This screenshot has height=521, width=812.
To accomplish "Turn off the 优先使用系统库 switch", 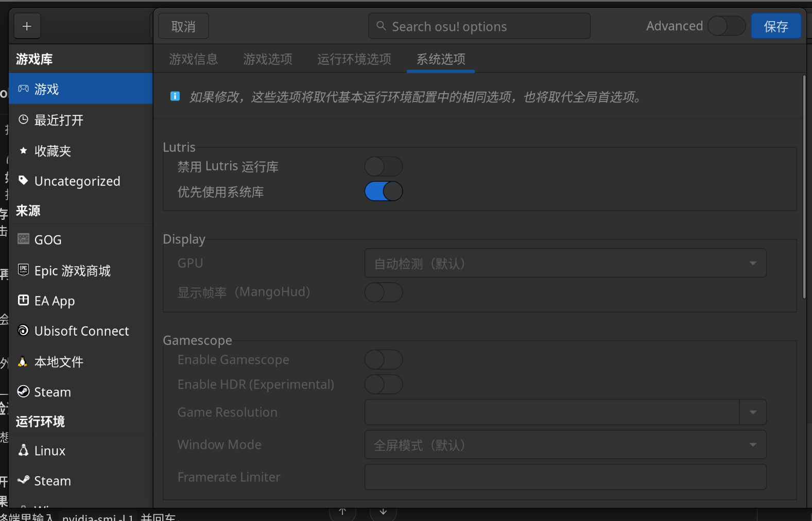I will click(x=383, y=192).
